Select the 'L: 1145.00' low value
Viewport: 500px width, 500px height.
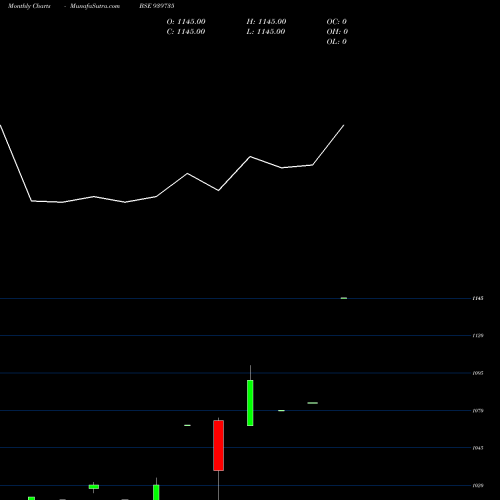pyautogui.click(x=266, y=32)
